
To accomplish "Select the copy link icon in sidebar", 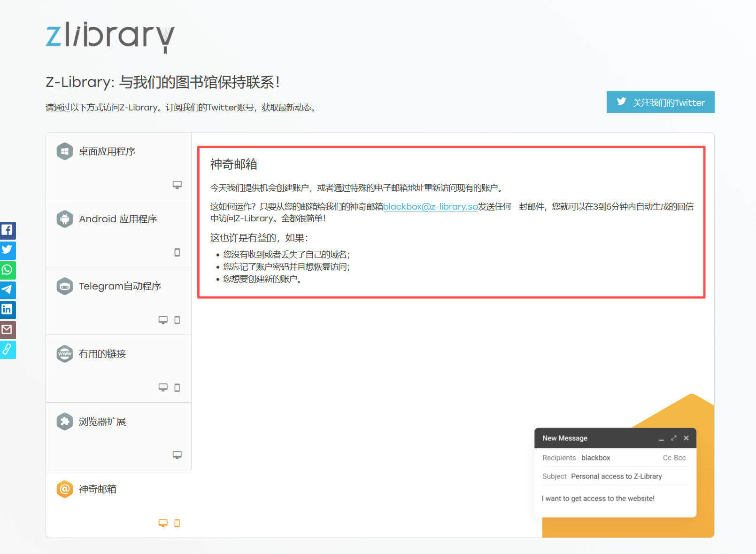I will 8,350.
